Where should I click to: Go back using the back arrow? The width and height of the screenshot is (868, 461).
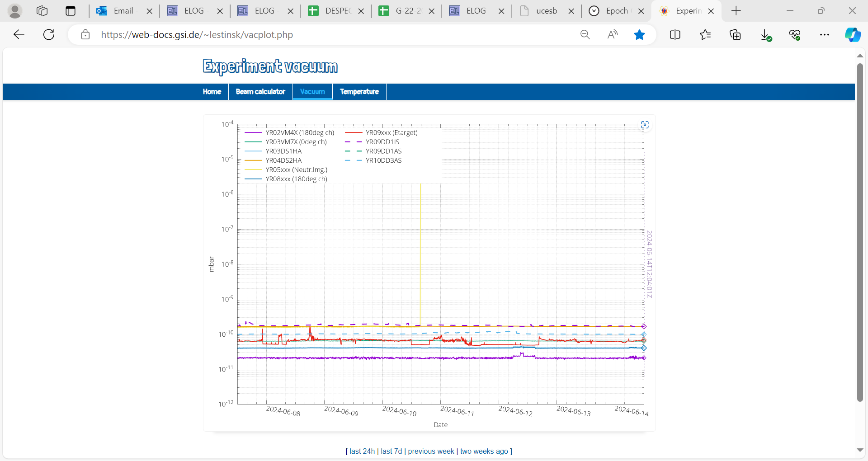(x=19, y=35)
